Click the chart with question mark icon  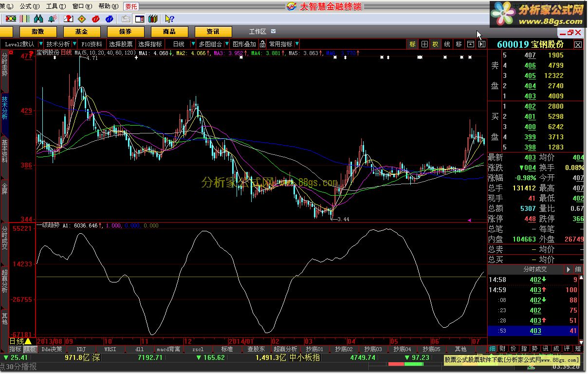pyautogui.click(x=69, y=19)
